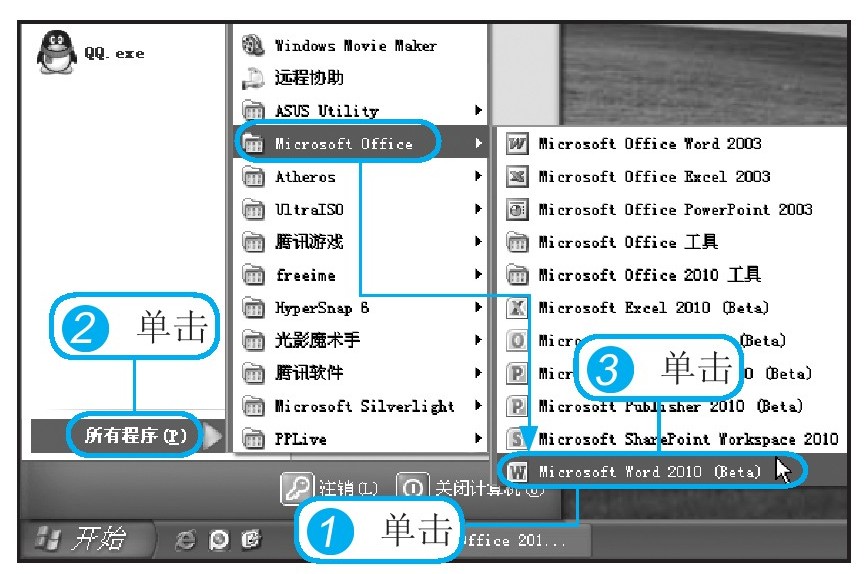Open Internet Explorer from quick launch
The width and height of the screenshot is (864, 574).
tap(185, 540)
